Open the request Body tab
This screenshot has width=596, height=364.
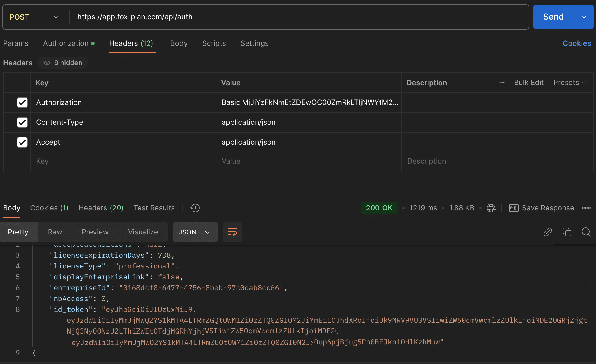pos(179,43)
